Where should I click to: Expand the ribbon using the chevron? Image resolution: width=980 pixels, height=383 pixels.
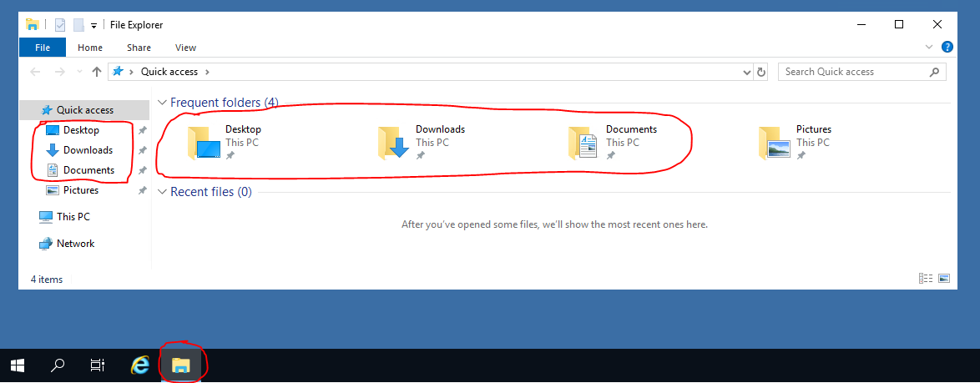929,47
